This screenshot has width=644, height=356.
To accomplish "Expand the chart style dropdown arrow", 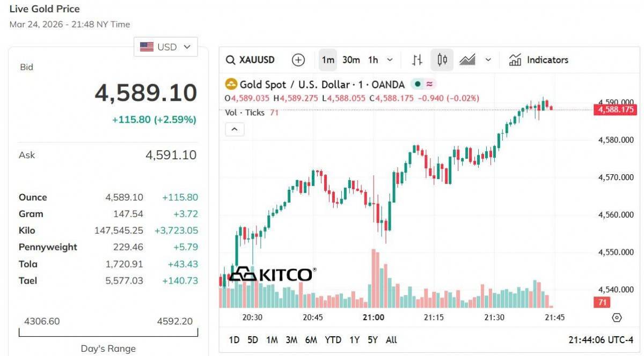I will (x=488, y=60).
